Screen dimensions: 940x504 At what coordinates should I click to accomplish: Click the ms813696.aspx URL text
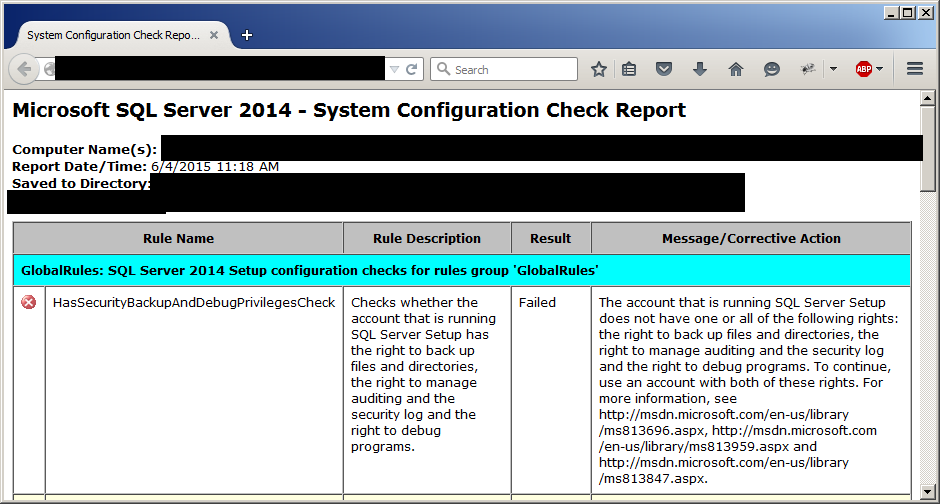point(653,431)
